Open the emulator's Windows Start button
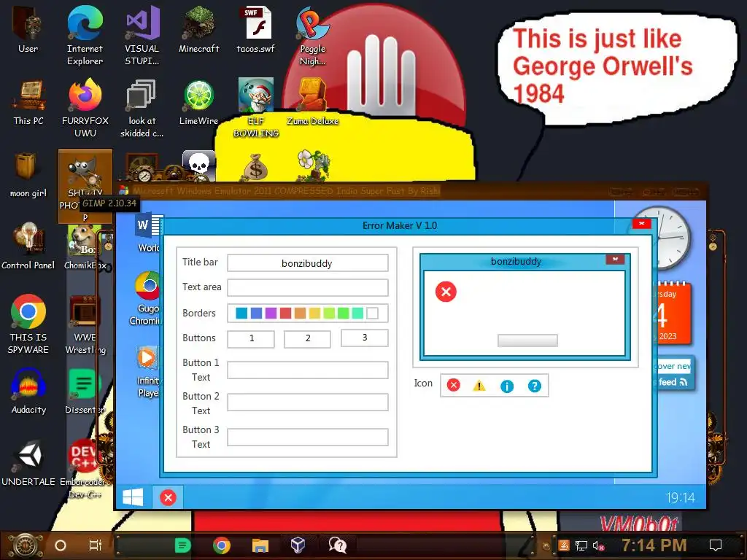 (133, 497)
